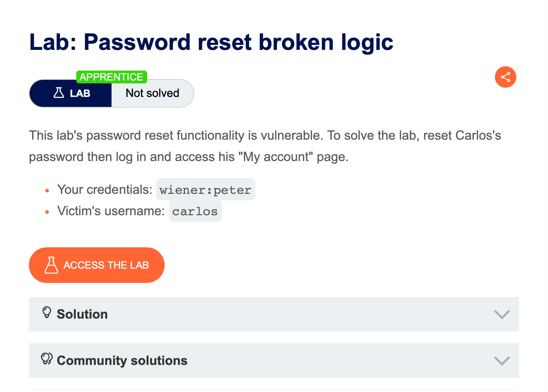Click the orange share icon

pos(505,77)
